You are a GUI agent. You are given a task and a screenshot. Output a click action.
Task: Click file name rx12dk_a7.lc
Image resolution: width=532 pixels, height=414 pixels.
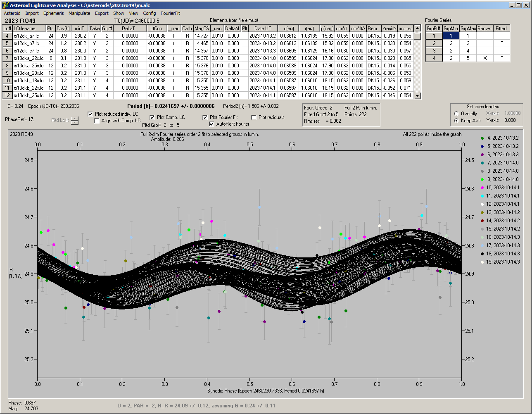29,36
